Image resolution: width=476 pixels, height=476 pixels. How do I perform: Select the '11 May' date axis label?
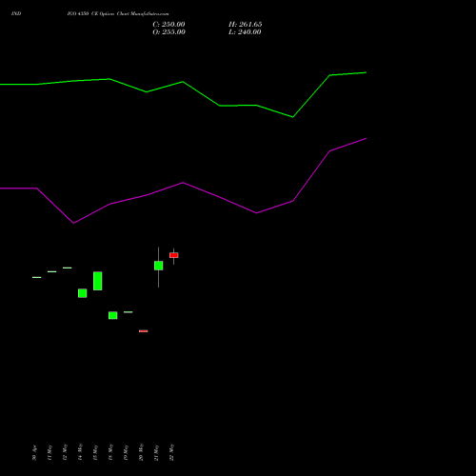coord(50,452)
